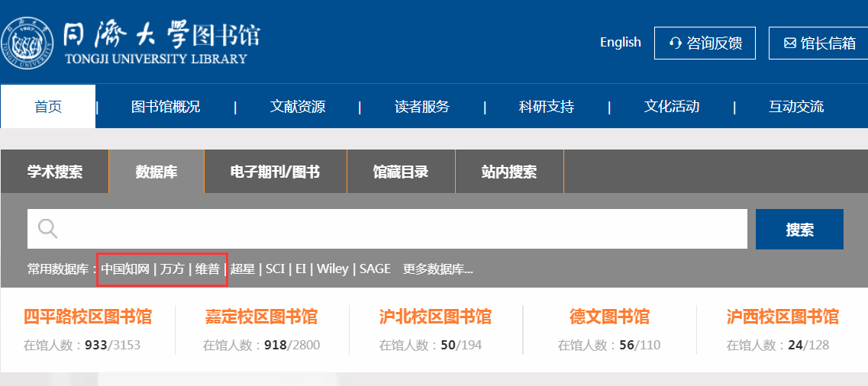
Task: Open 咨询反馈 feedback button
Action: [x=705, y=43]
